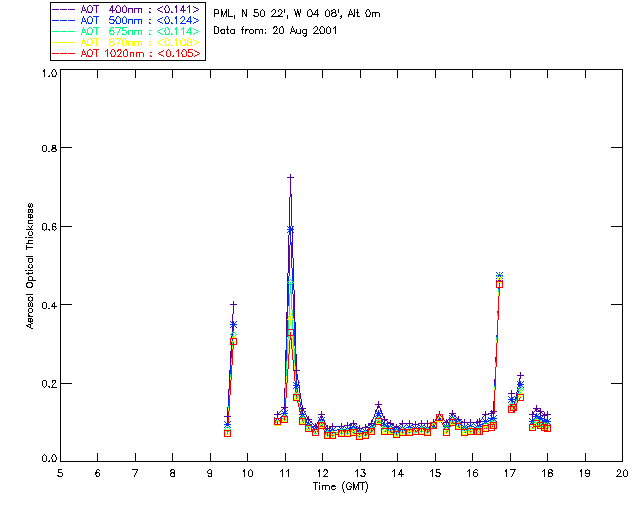Viewport: 640px width, 512px height.
Task: Click the red square marker at 0.45 near 16.7h
Action: point(499,284)
